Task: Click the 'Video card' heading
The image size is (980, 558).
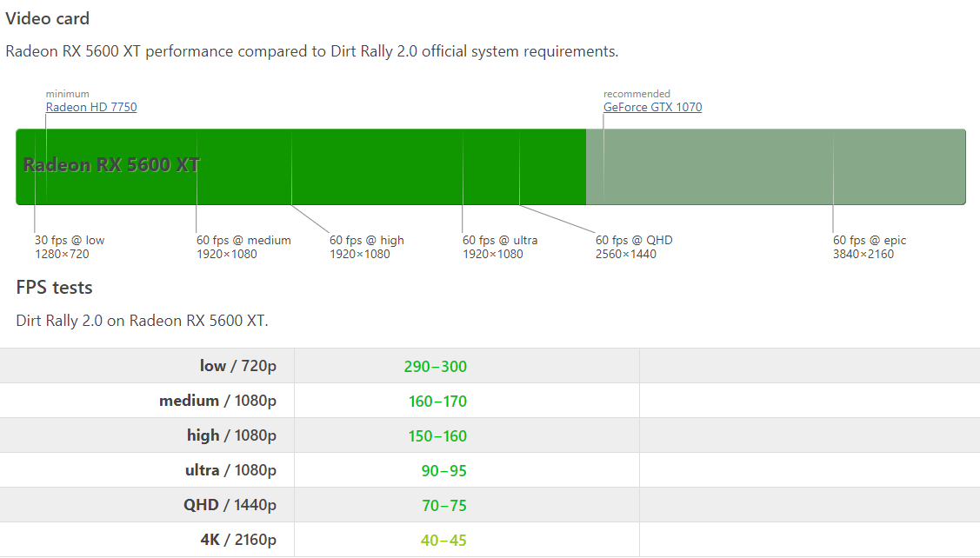Action: click(48, 19)
